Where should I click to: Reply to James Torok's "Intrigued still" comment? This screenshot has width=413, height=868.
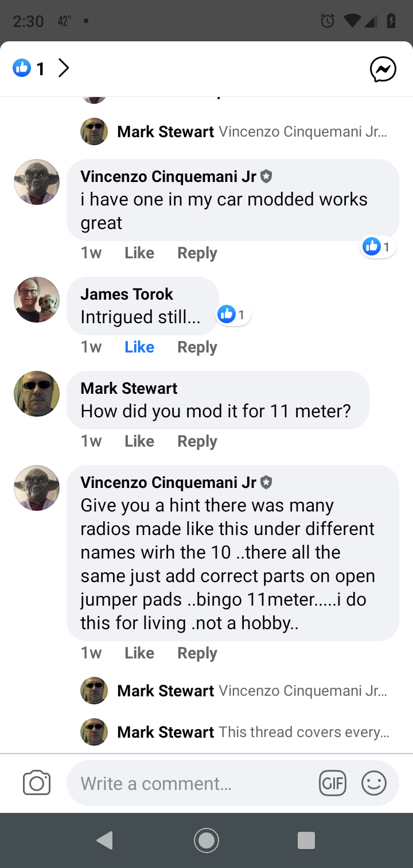[x=197, y=347]
